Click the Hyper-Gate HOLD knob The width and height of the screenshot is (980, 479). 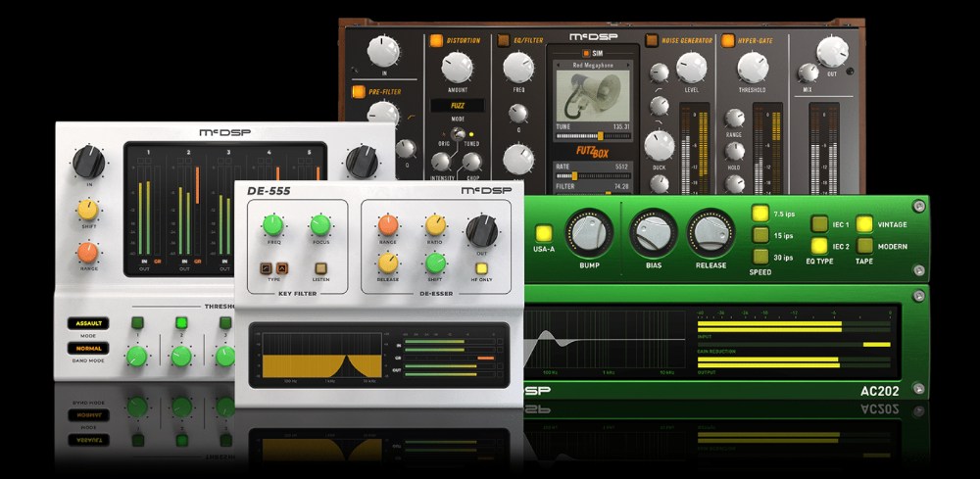[x=734, y=151]
